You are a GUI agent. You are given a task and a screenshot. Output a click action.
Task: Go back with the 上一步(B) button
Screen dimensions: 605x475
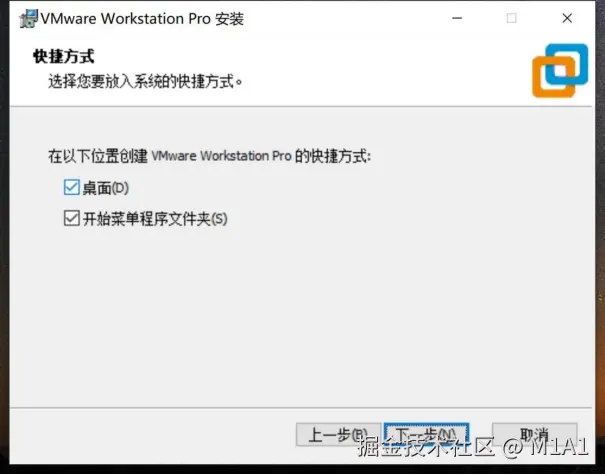point(338,435)
